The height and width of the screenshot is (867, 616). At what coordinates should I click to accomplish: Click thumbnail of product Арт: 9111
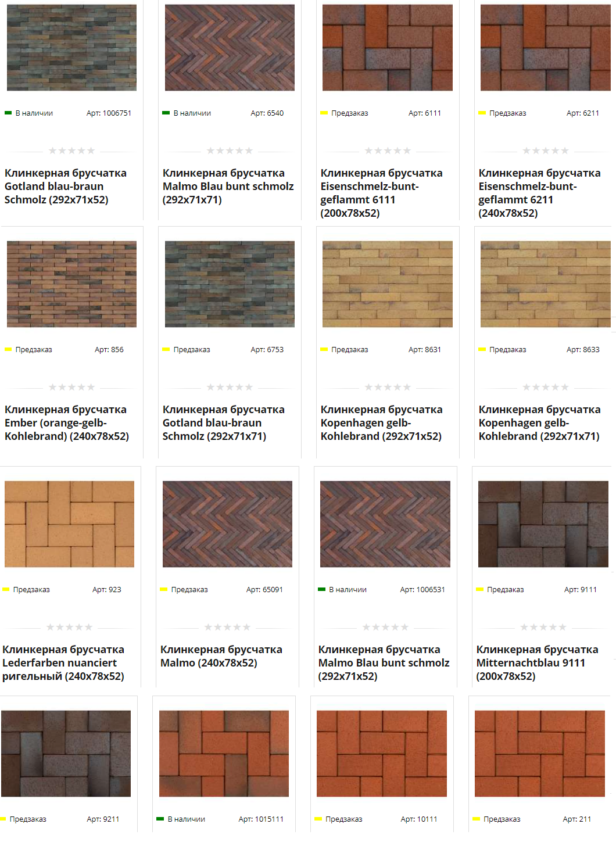coord(543,524)
